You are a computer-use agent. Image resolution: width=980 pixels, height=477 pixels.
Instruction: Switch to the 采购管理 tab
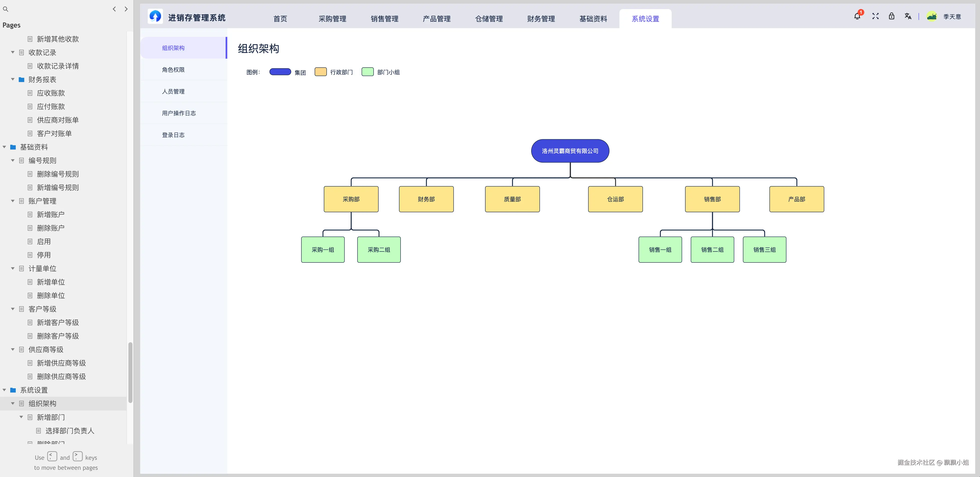pos(332,19)
